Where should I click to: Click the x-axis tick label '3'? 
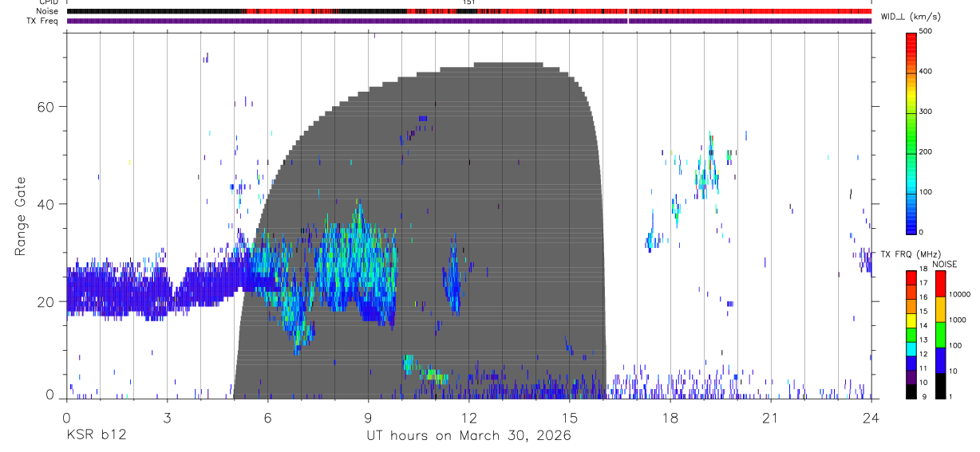tap(167, 417)
